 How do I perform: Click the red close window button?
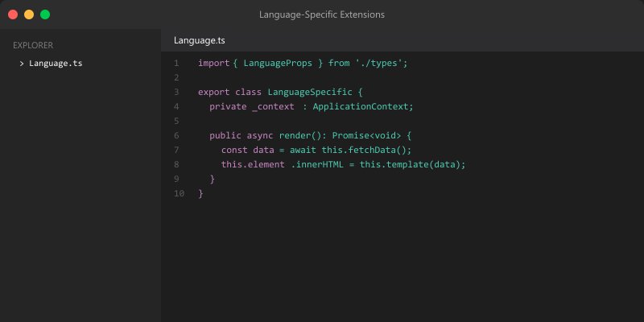click(13, 14)
